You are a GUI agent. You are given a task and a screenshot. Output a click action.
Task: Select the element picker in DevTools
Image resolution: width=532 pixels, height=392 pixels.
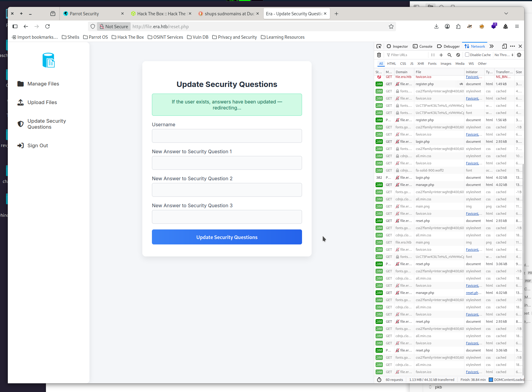379,46
